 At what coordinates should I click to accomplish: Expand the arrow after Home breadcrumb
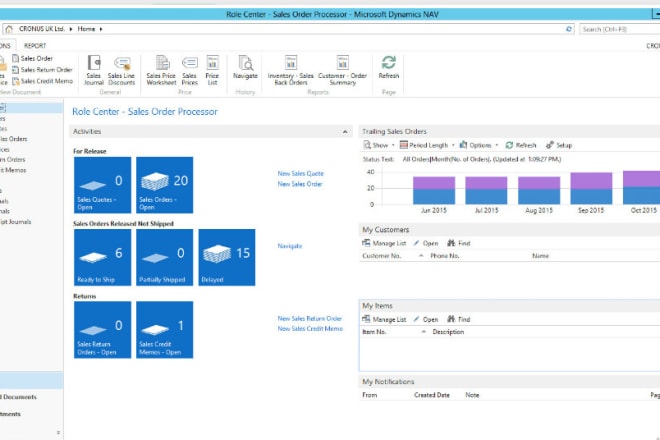(101, 29)
